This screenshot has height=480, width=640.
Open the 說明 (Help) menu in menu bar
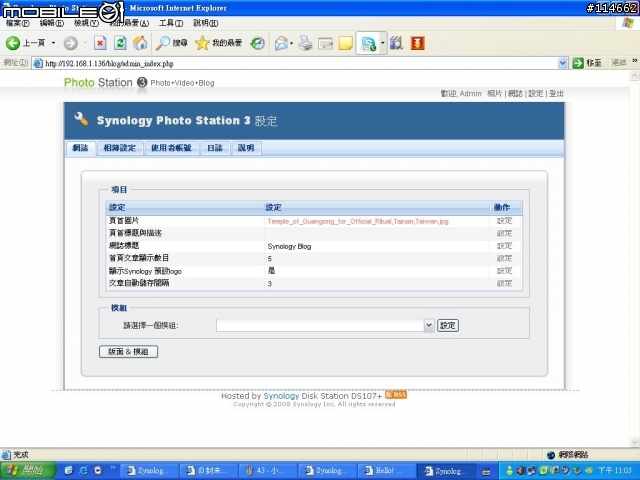[x=205, y=23]
